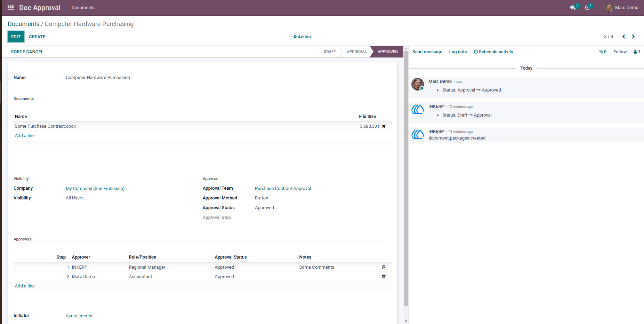Click File Size column header

tap(367, 117)
